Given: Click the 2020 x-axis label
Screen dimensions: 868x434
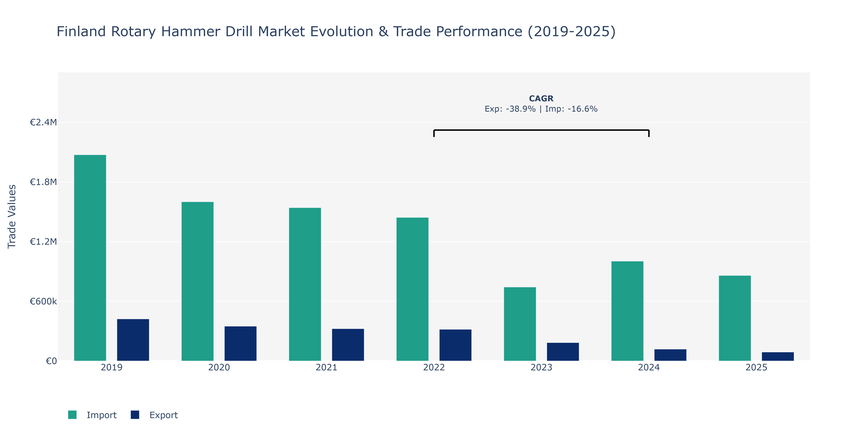Looking at the screenshot, I should [219, 367].
